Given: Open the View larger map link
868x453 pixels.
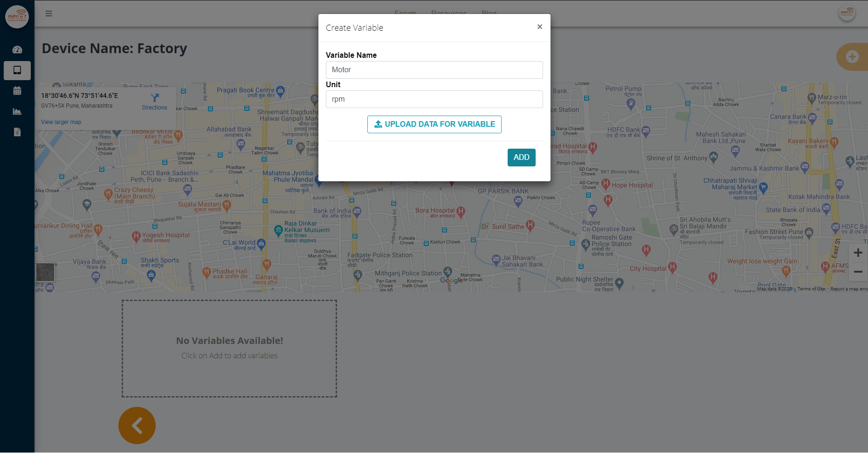Looking at the screenshot, I should tap(61, 122).
